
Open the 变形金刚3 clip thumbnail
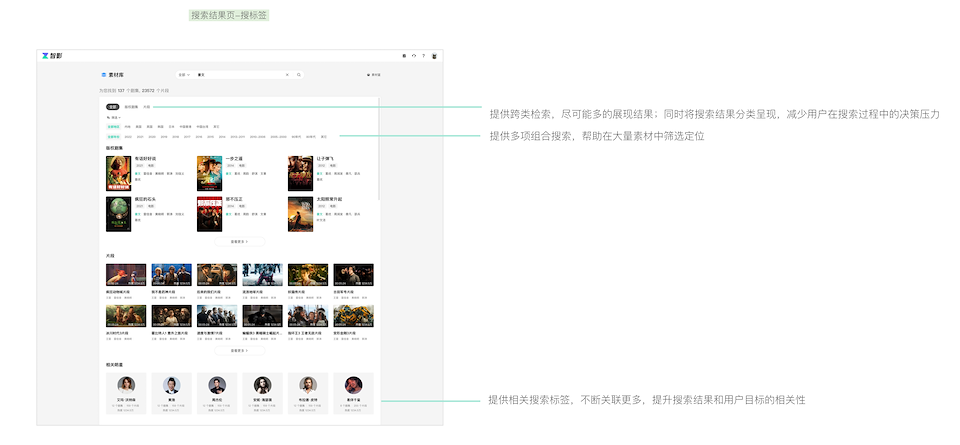tap(353, 316)
